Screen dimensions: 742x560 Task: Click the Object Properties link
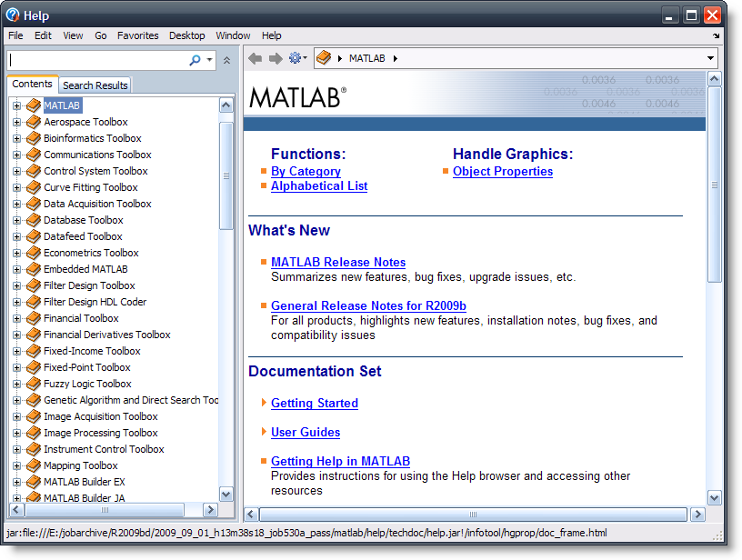[503, 172]
